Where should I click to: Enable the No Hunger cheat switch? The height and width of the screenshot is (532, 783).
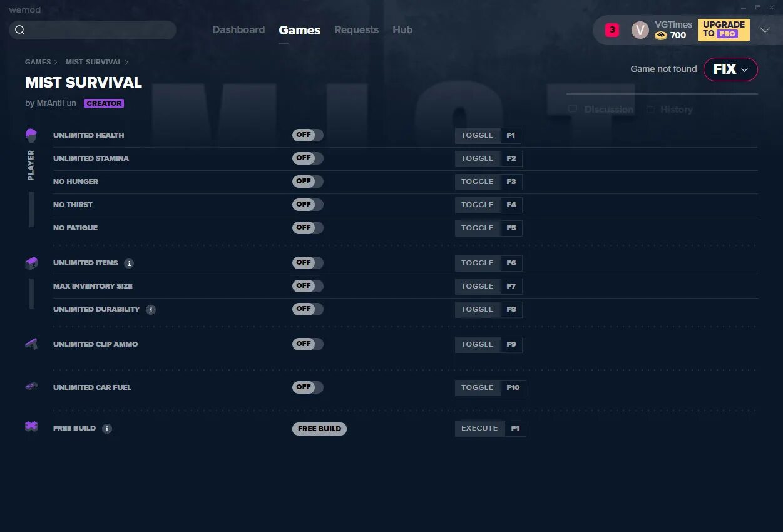308,182
